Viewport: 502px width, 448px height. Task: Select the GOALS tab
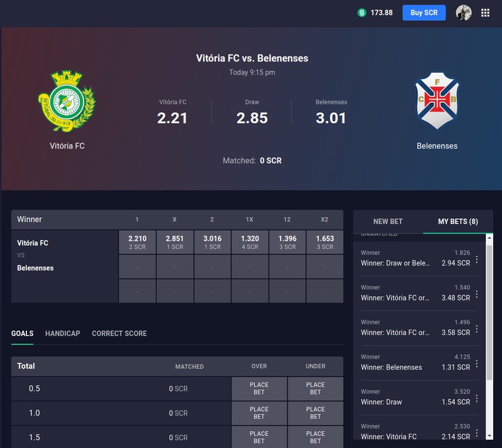coord(22,333)
